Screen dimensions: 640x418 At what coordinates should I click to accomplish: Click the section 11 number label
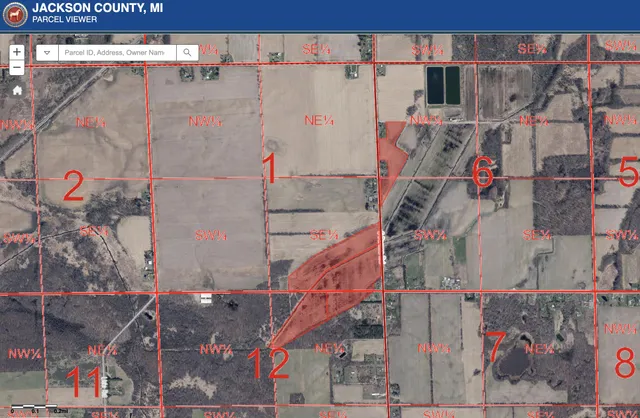[88, 380]
